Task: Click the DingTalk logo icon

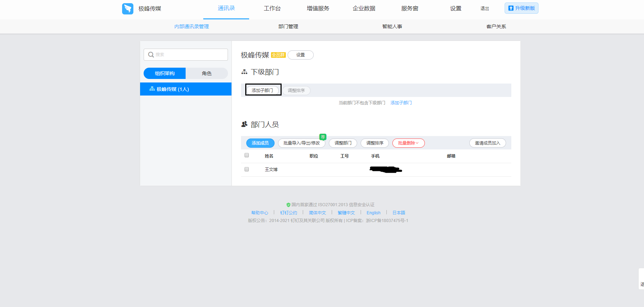Action: (128, 8)
